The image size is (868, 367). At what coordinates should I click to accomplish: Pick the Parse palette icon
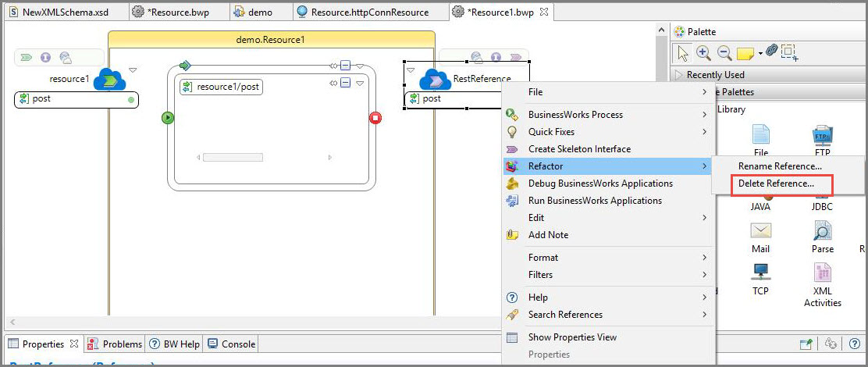823,230
